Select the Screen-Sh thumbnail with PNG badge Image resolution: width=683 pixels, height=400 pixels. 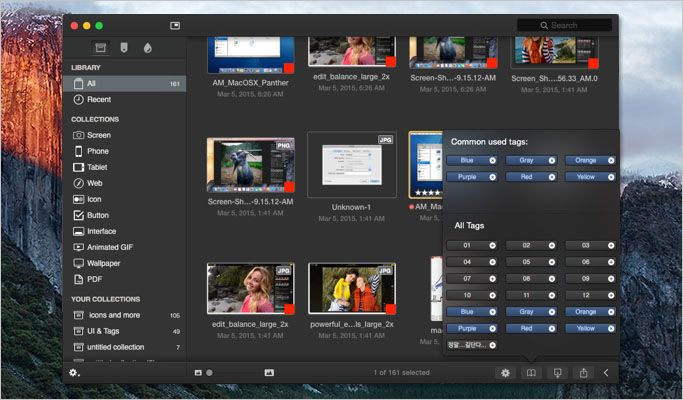(x=251, y=165)
